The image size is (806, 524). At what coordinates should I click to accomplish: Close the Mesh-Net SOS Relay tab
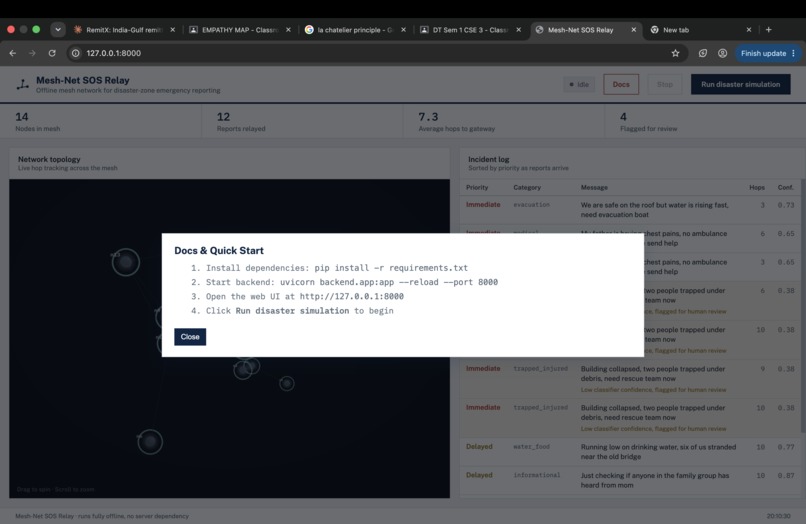pos(634,30)
